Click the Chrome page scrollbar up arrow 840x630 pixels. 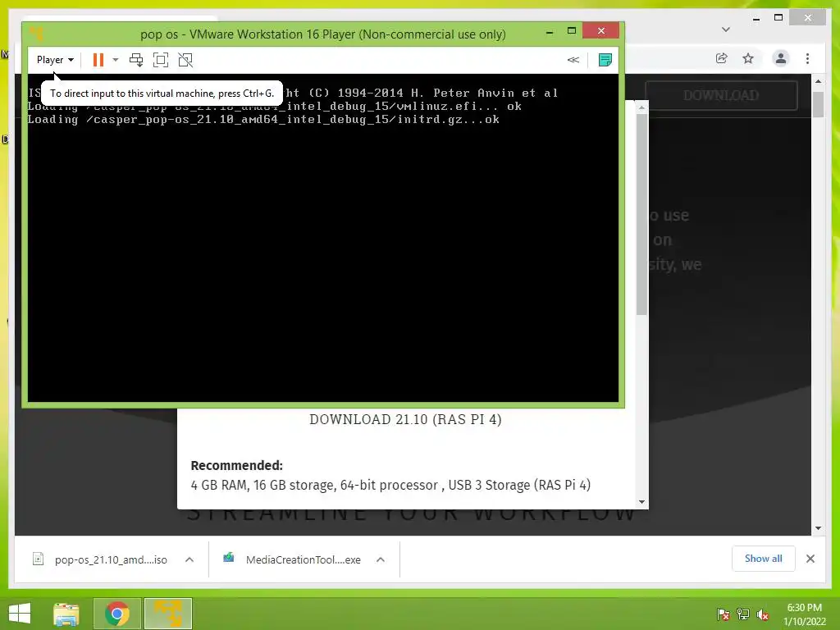point(818,81)
